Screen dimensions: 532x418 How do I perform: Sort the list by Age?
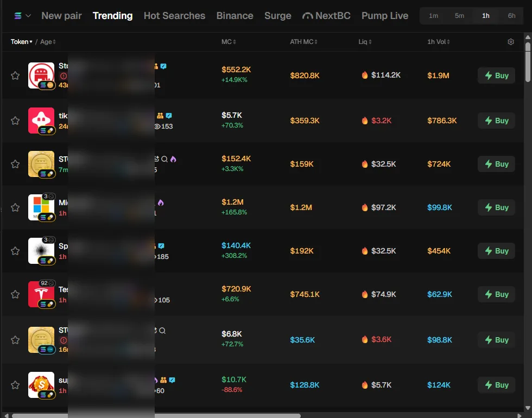48,42
